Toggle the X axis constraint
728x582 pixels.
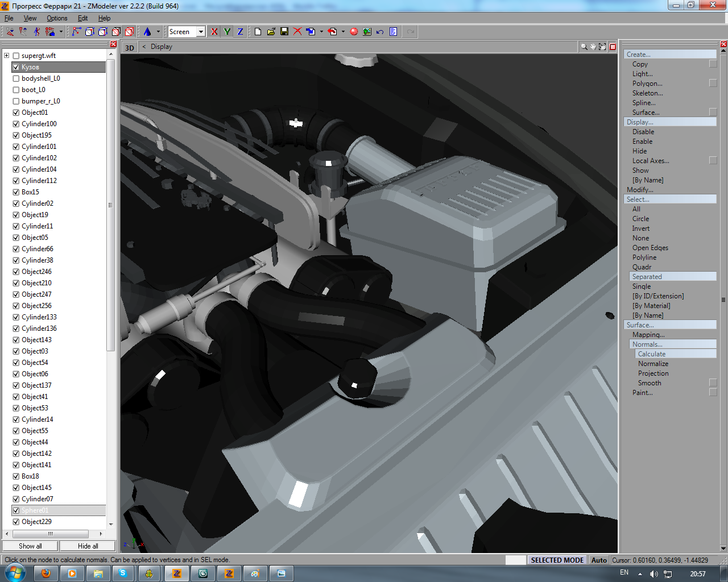(x=214, y=32)
